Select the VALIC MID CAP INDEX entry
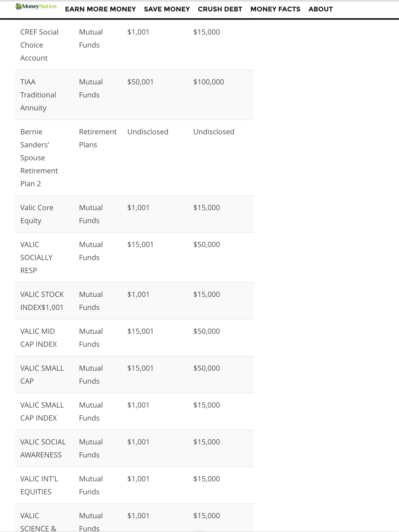This screenshot has width=399, height=532. [38, 338]
